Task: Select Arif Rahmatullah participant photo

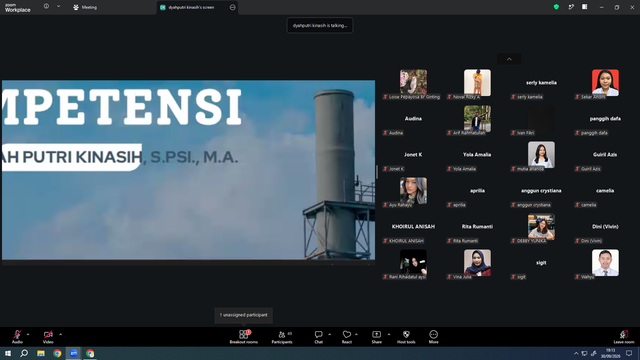Action: [x=477, y=120]
